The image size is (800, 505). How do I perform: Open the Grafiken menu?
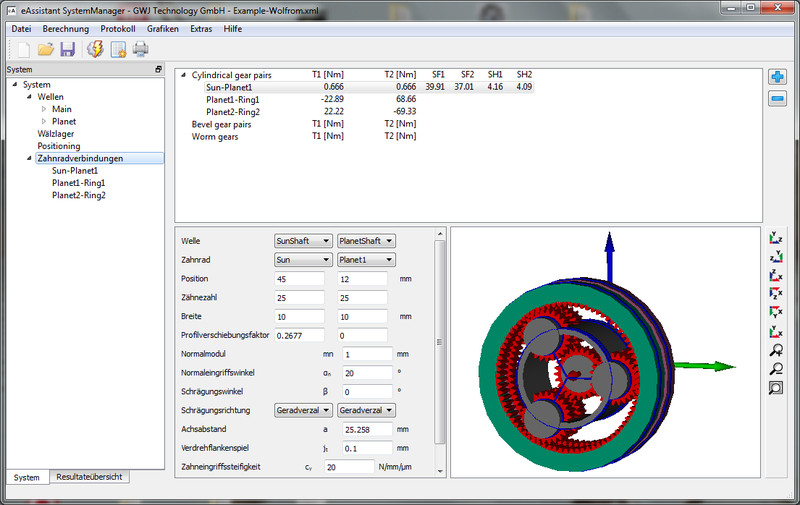(162, 29)
